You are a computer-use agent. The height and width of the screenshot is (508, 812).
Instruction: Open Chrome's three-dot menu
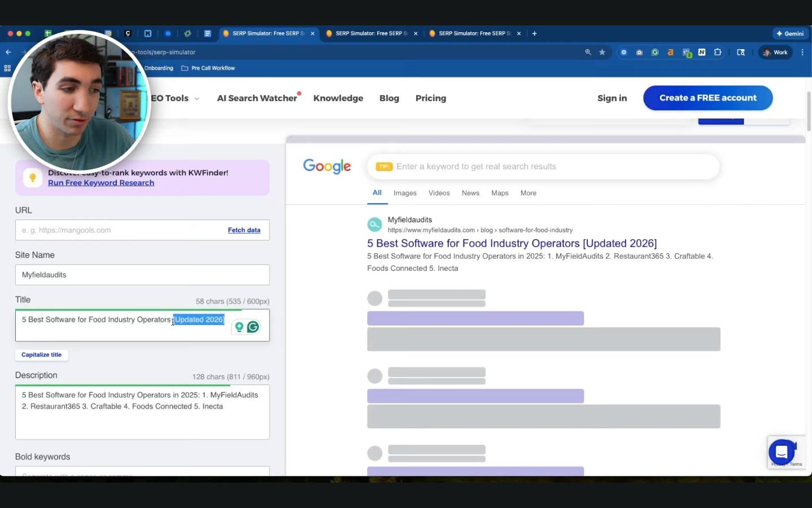[x=802, y=52]
